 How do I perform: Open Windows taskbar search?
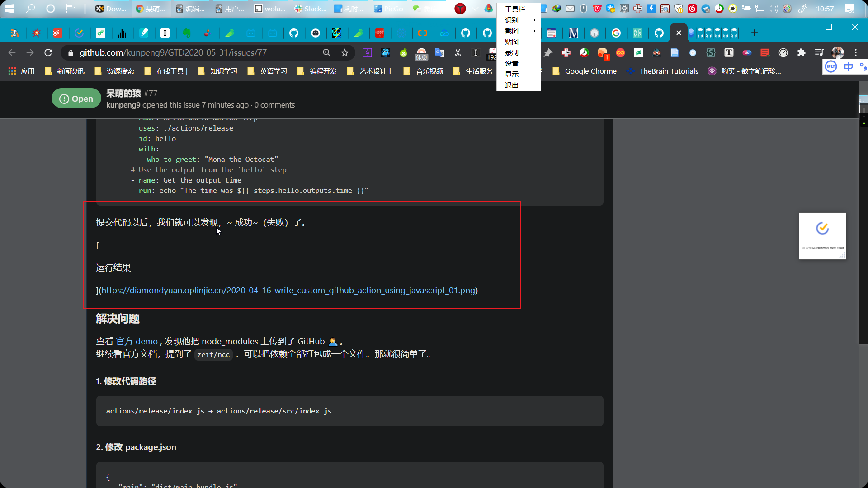30,9
